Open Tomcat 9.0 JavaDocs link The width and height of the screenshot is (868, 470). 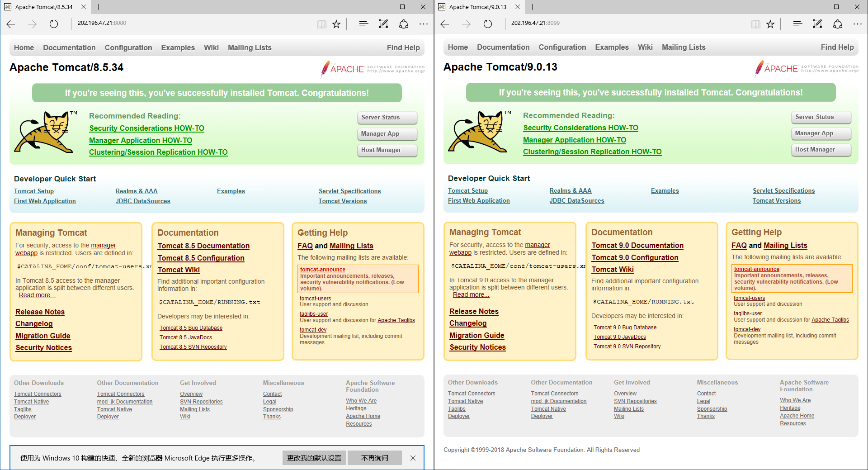click(619, 337)
